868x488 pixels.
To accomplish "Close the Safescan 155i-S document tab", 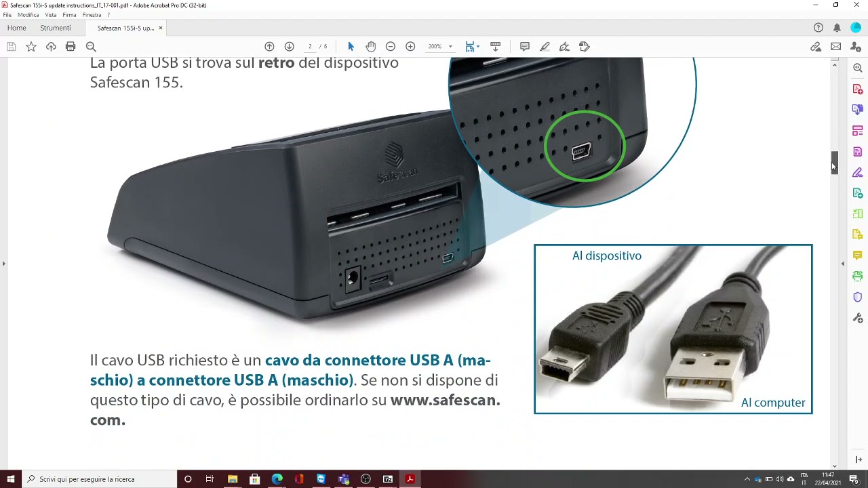I will pos(161,28).
